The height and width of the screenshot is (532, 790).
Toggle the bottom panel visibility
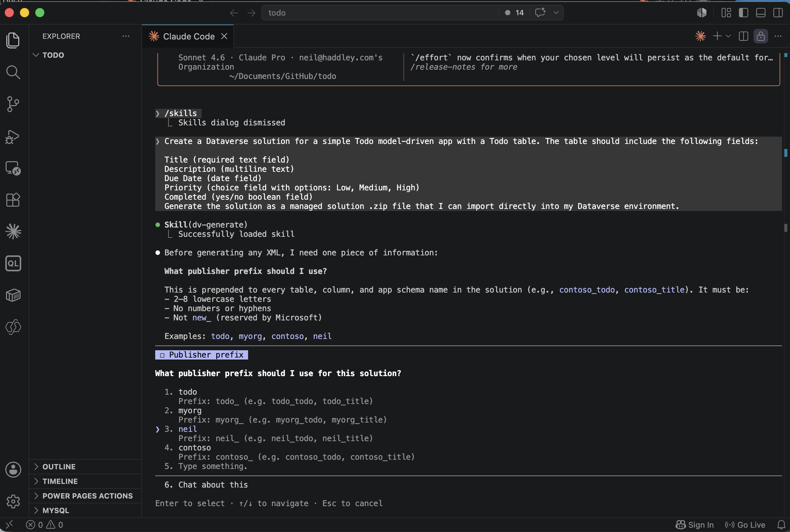tap(760, 13)
